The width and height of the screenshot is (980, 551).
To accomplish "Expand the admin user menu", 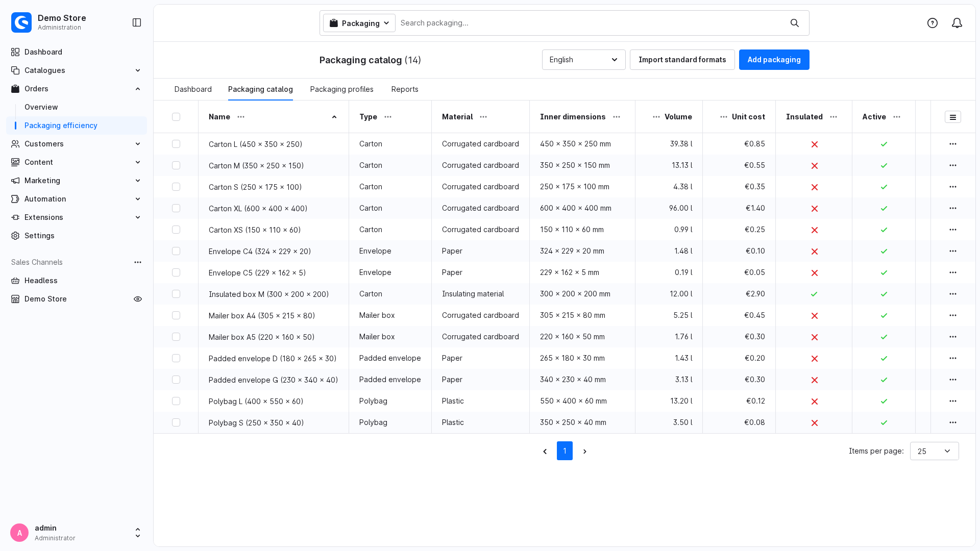I will click(138, 533).
